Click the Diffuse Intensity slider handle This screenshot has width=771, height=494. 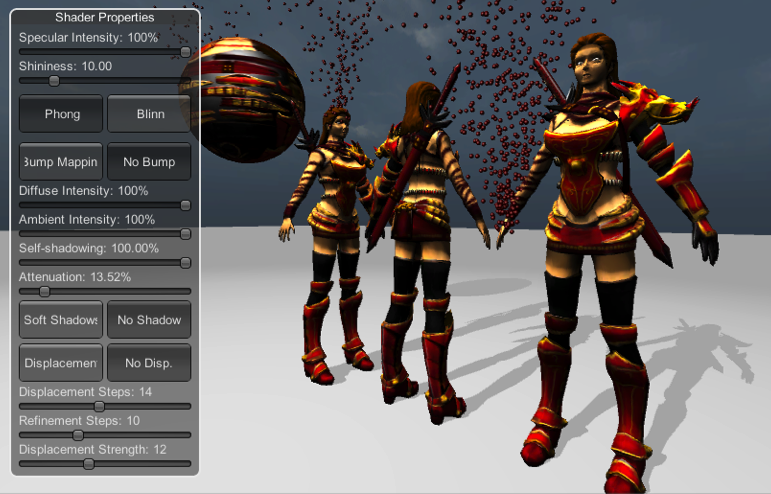pos(186,205)
